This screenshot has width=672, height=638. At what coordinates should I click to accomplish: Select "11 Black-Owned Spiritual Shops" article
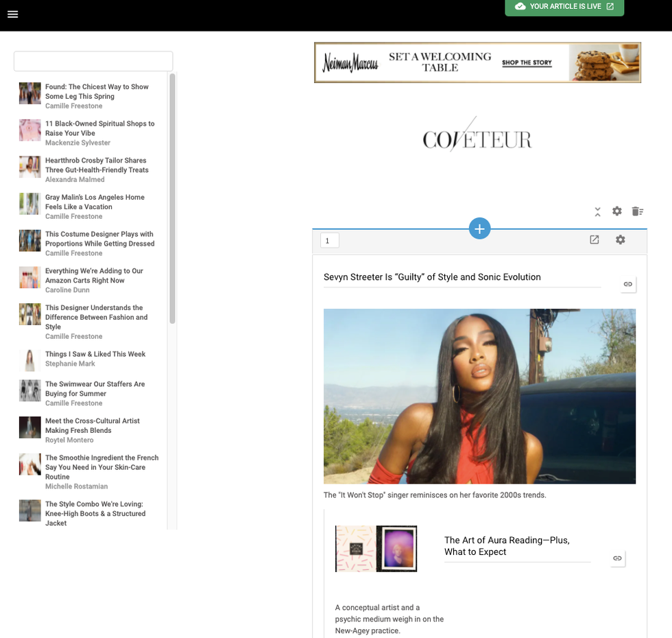click(x=99, y=129)
